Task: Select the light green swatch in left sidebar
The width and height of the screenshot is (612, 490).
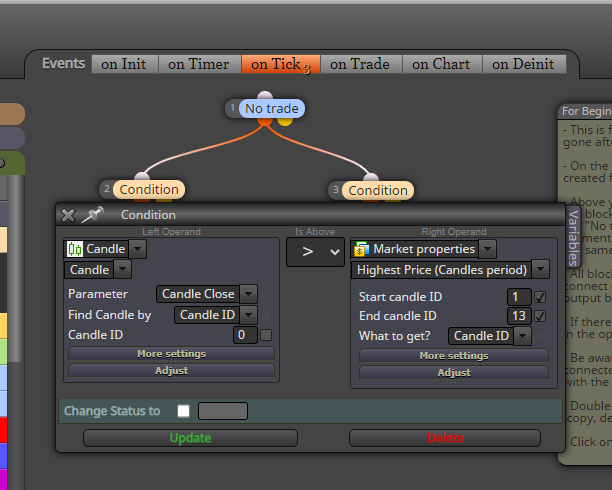Action: 4,352
